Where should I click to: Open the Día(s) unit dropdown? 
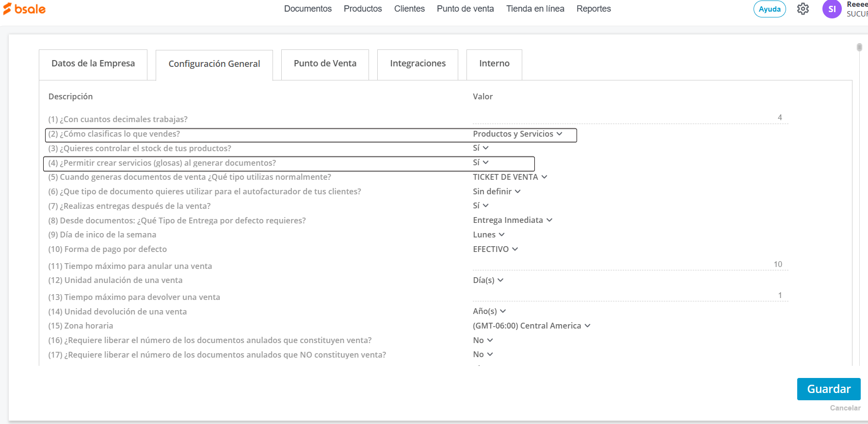pyautogui.click(x=488, y=281)
